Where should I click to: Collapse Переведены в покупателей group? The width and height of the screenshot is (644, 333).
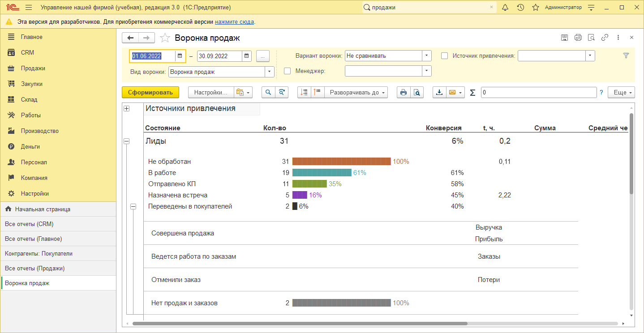pyautogui.click(x=133, y=206)
